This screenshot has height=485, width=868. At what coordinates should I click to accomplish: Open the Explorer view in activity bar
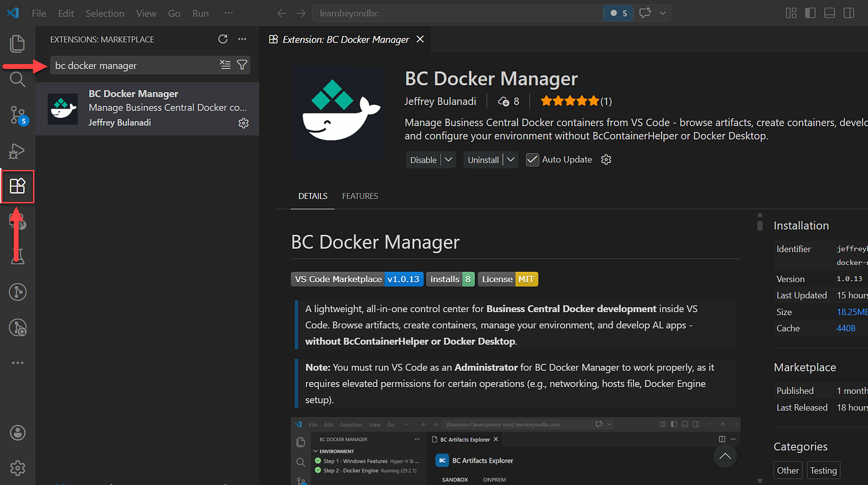coord(17,43)
